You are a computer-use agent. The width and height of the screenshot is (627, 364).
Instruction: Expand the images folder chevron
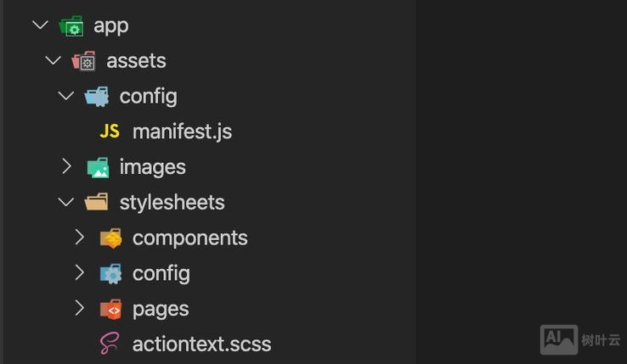coord(67,167)
